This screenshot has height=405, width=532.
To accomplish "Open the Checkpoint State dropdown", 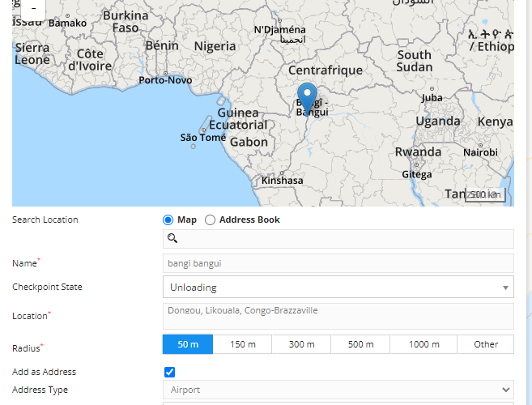I will click(338, 287).
